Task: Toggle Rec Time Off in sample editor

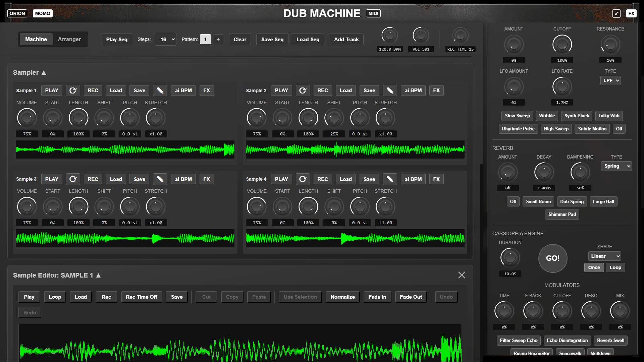Action: (x=141, y=297)
